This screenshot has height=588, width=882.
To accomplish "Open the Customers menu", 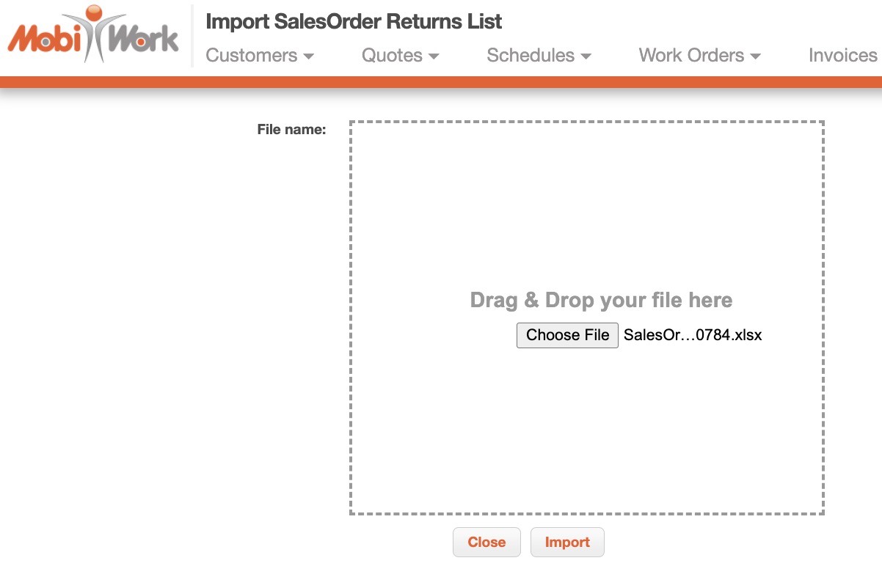I will coord(251,56).
